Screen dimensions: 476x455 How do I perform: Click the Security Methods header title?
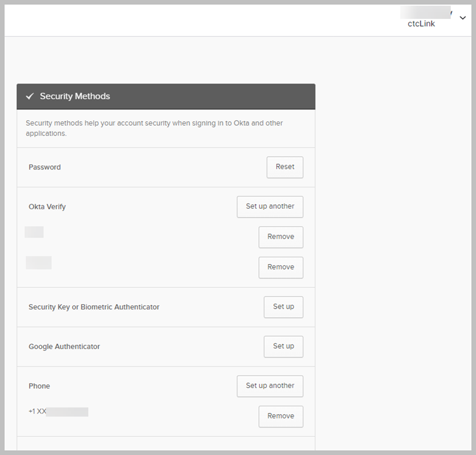(x=75, y=96)
